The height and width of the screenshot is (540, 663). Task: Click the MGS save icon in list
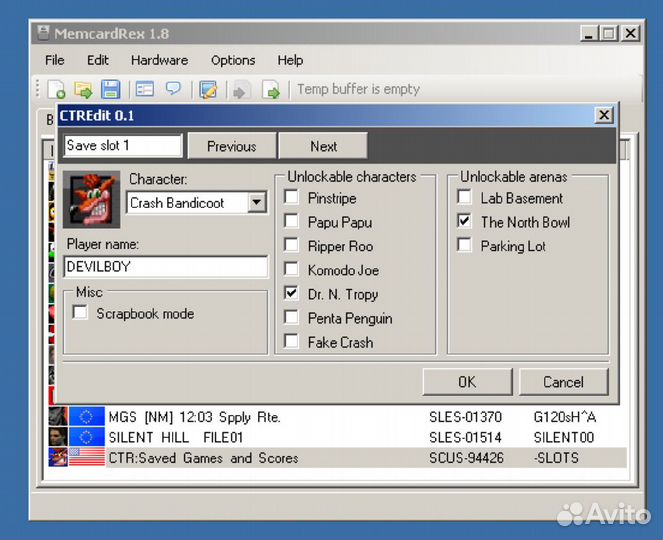(x=58, y=417)
